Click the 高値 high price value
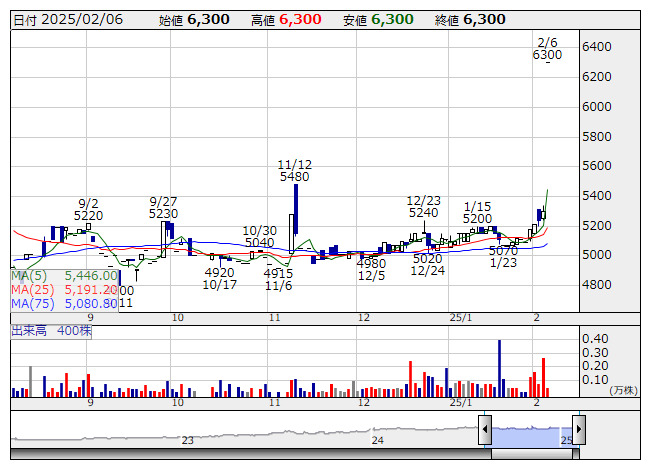This screenshot has width=653, height=470. [300, 20]
